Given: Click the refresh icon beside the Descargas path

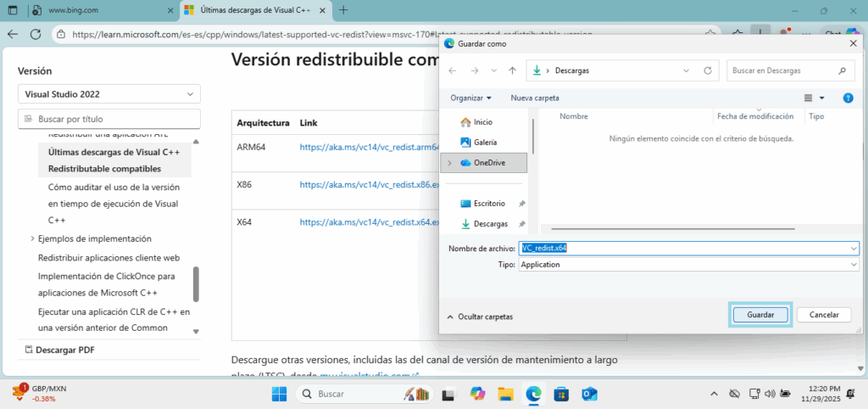Looking at the screenshot, I should 707,71.
